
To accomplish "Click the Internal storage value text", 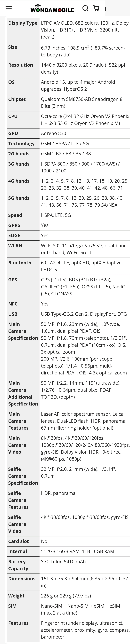I will click(78, 551).
